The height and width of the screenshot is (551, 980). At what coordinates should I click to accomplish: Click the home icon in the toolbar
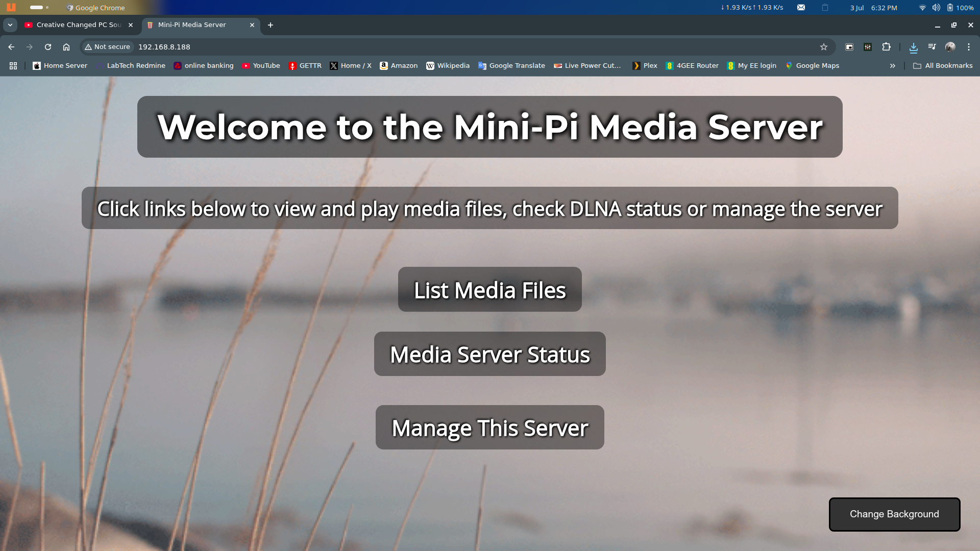[66, 46]
